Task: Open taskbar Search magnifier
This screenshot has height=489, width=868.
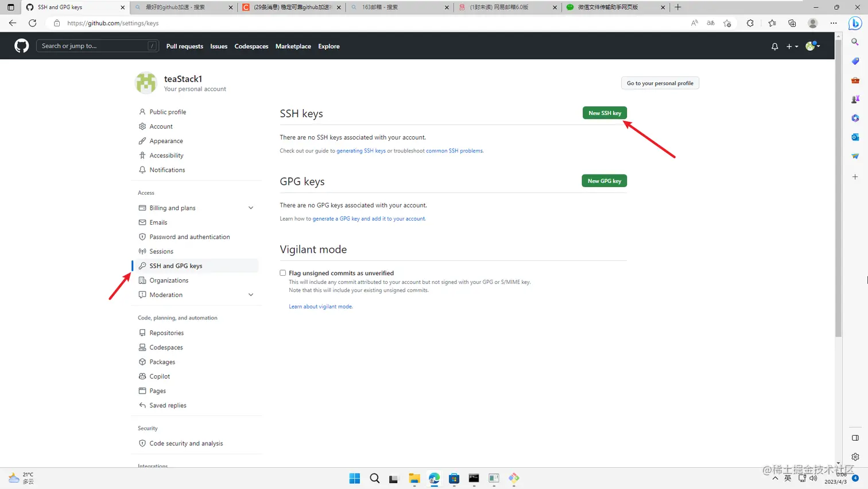Action: tap(375, 478)
